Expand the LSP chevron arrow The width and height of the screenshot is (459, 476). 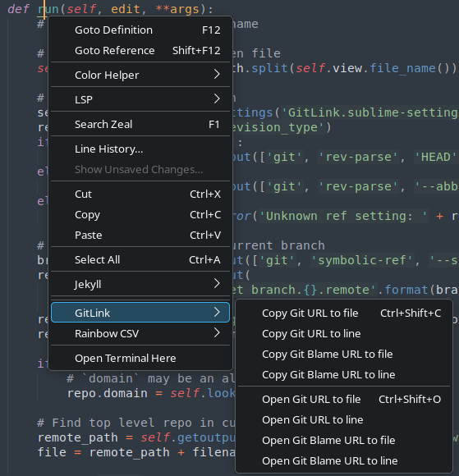click(x=217, y=98)
